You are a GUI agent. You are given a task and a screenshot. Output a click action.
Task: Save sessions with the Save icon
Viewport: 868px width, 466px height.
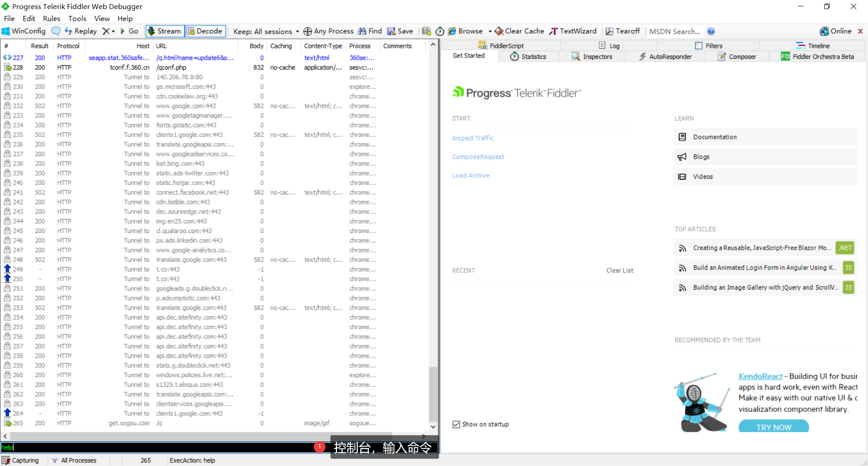tap(400, 31)
